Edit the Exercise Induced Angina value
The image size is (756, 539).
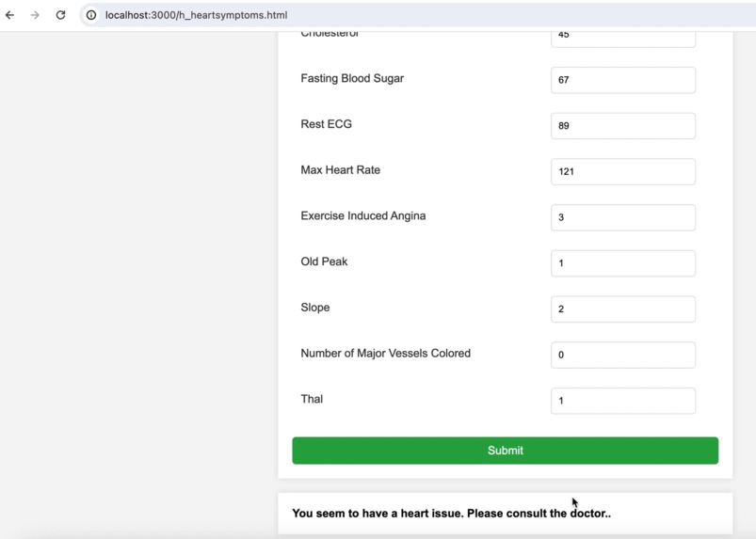click(x=623, y=217)
